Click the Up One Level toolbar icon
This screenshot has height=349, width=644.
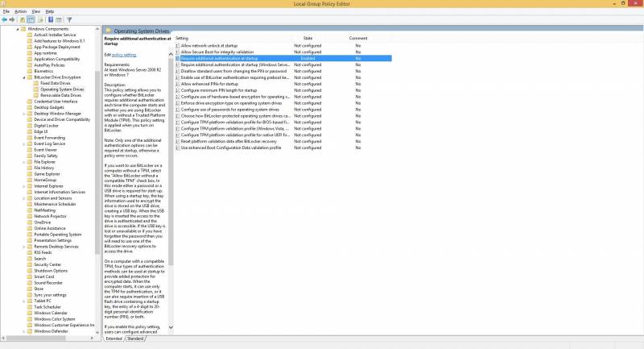tap(23, 19)
